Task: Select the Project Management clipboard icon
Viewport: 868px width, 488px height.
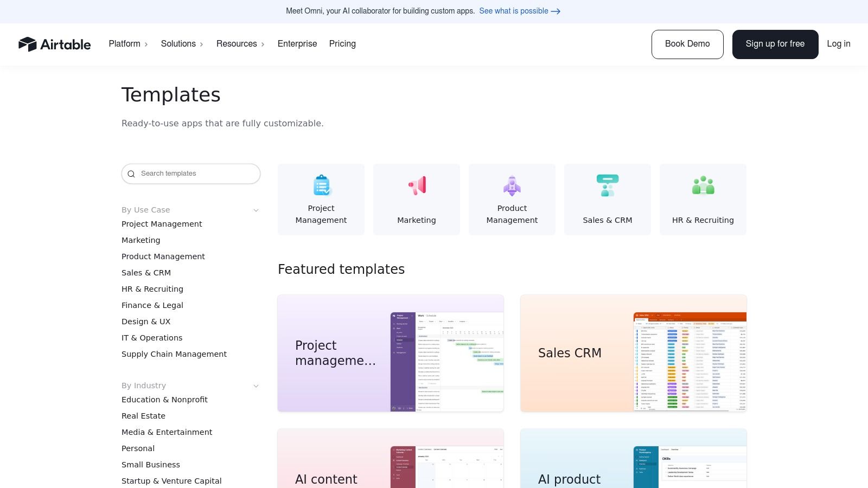Action: [x=321, y=185]
